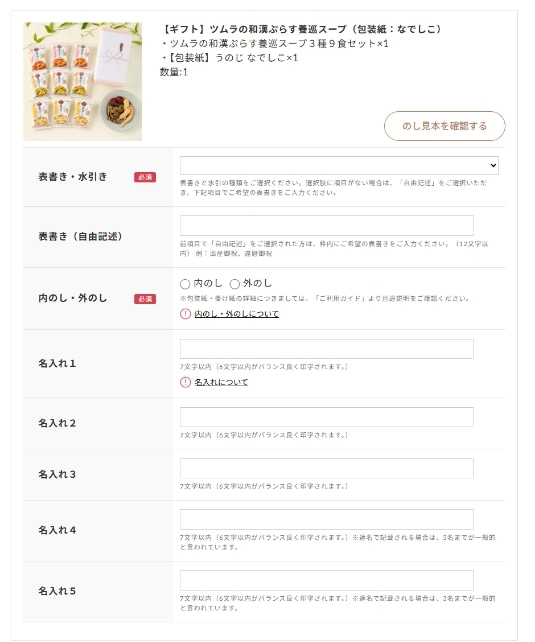Click the dropdown arrow of 表書き・水引き
This screenshot has height=642, width=535.
pos(493,165)
